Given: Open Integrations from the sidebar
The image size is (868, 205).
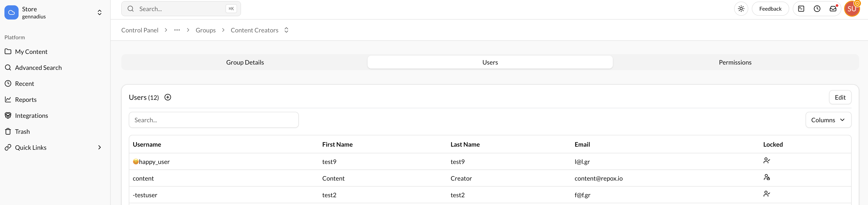Looking at the screenshot, I should (31, 115).
